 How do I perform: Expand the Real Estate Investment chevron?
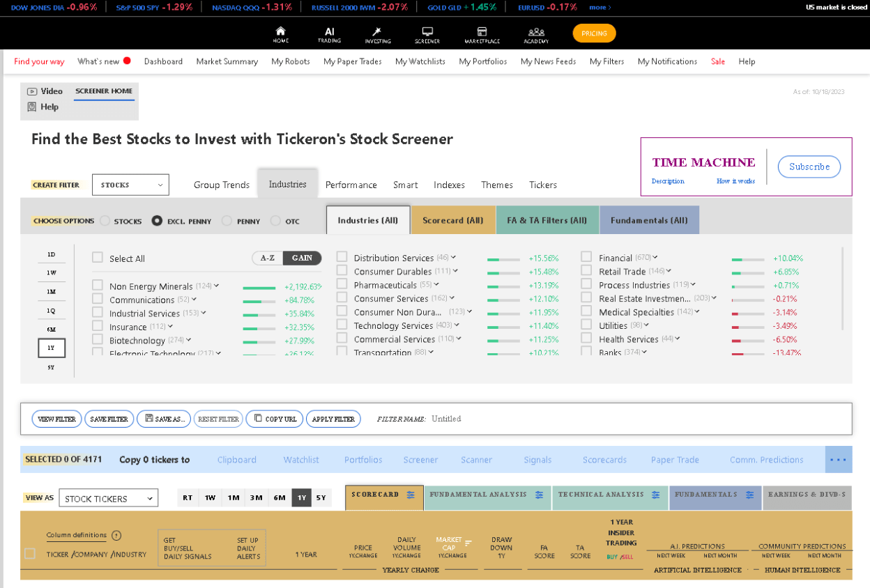[x=712, y=297]
